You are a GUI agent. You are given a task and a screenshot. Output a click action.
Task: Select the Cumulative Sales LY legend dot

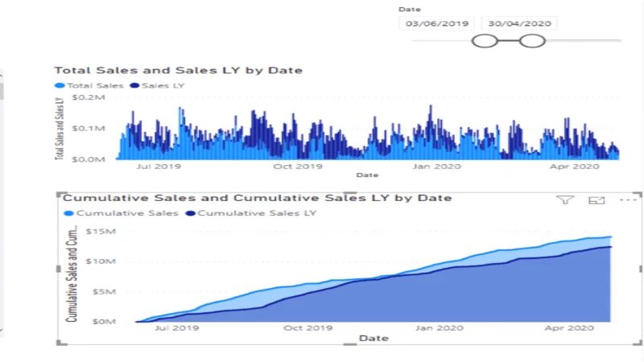click(190, 213)
